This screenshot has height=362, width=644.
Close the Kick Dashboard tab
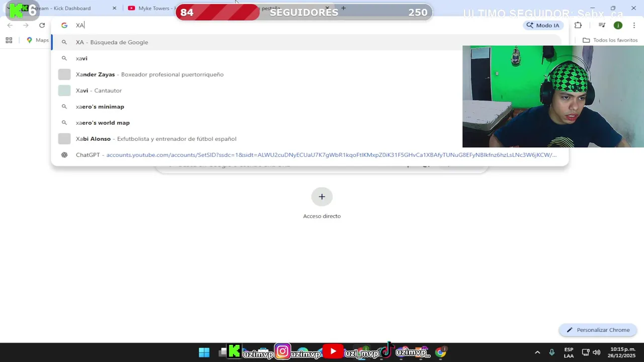[x=114, y=8]
